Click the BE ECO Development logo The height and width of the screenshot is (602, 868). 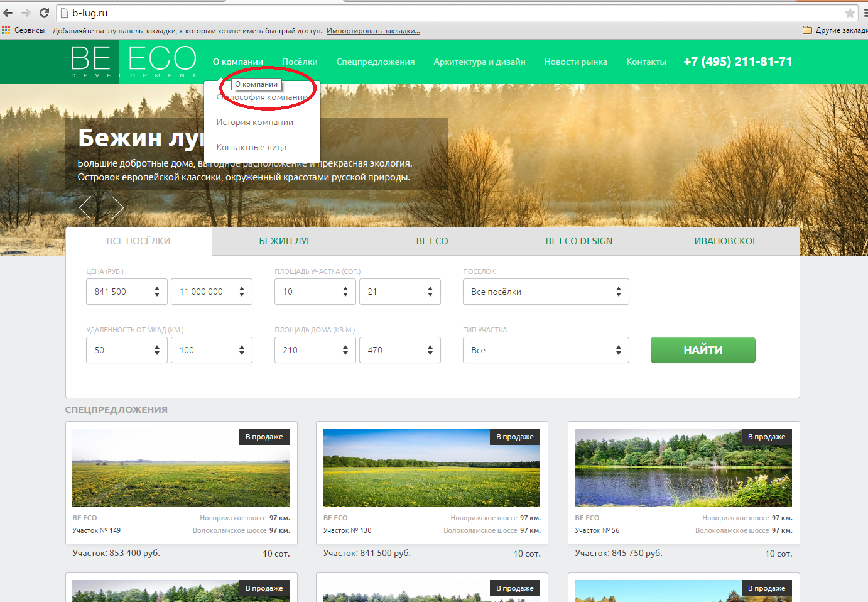pos(133,62)
